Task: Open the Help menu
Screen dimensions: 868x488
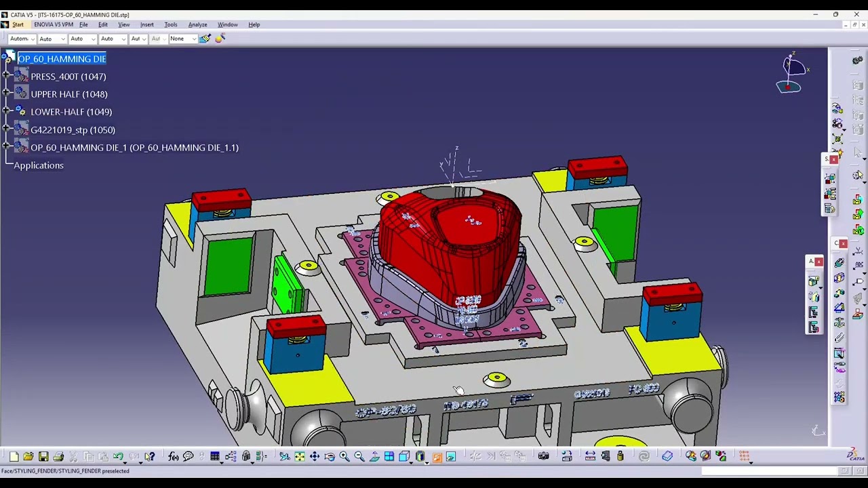Action: click(254, 24)
